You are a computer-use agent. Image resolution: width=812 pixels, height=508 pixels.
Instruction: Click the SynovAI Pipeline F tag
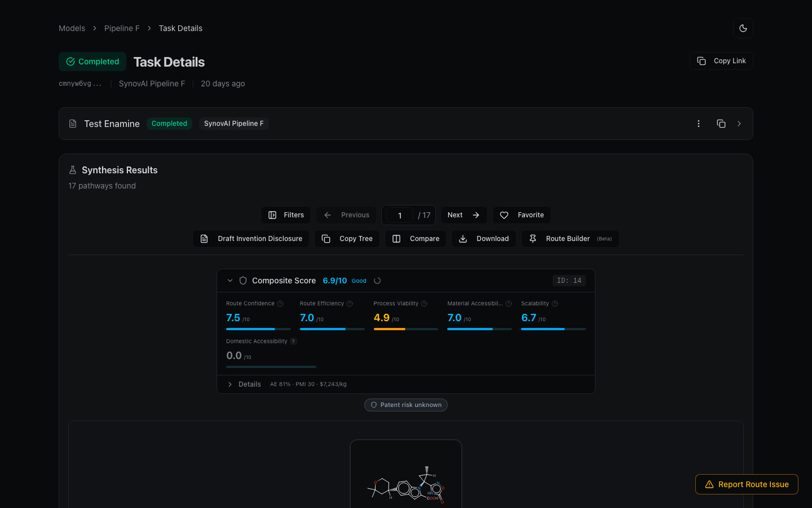click(x=233, y=124)
